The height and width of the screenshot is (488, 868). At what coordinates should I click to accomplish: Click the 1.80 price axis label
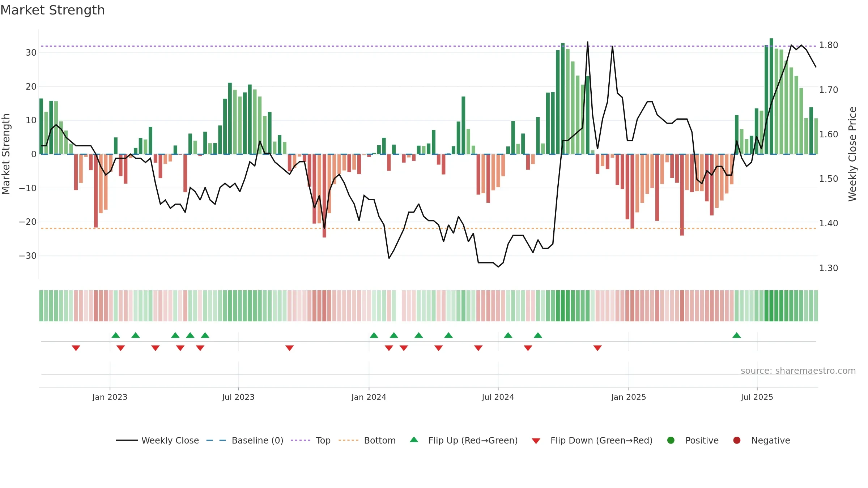coord(829,45)
